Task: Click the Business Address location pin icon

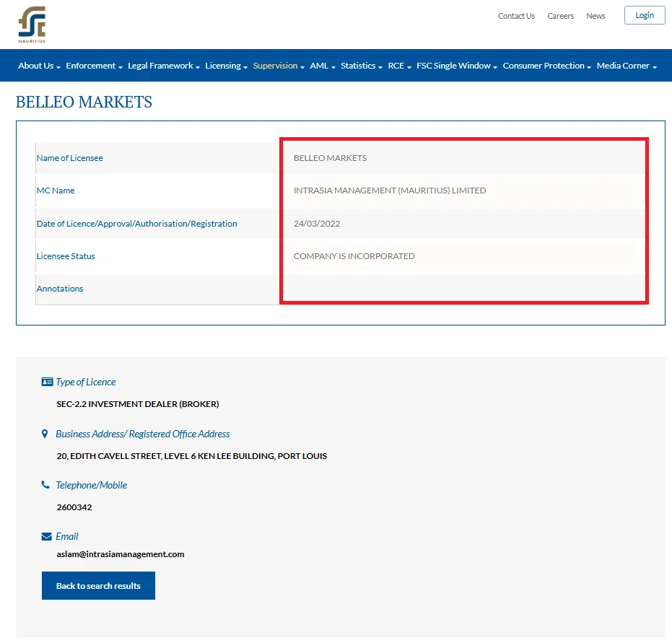Action: 45,434
